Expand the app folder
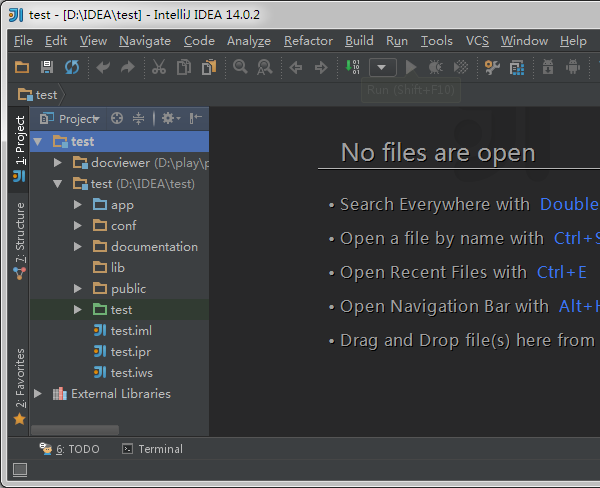600x488 pixels. point(78,205)
